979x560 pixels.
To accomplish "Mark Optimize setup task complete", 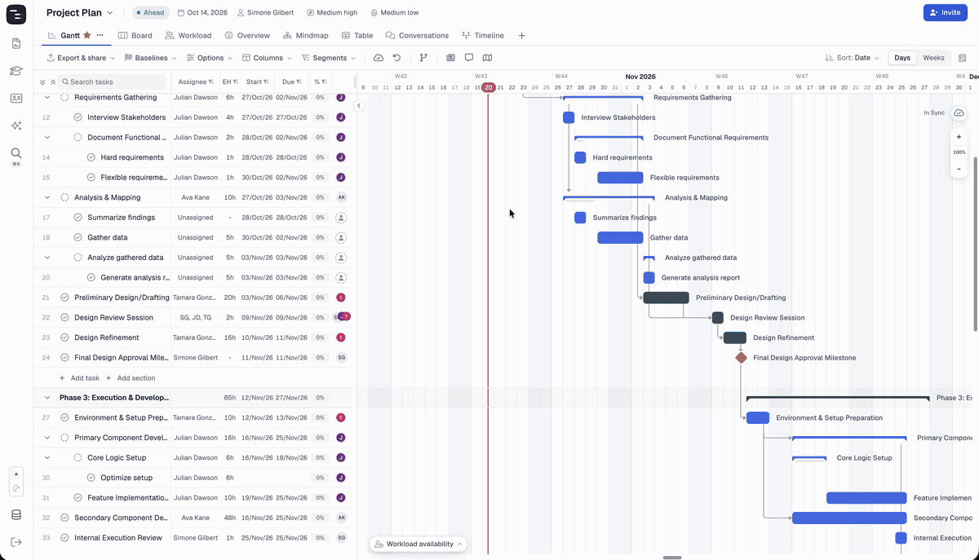I will pyautogui.click(x=91, y=478).
